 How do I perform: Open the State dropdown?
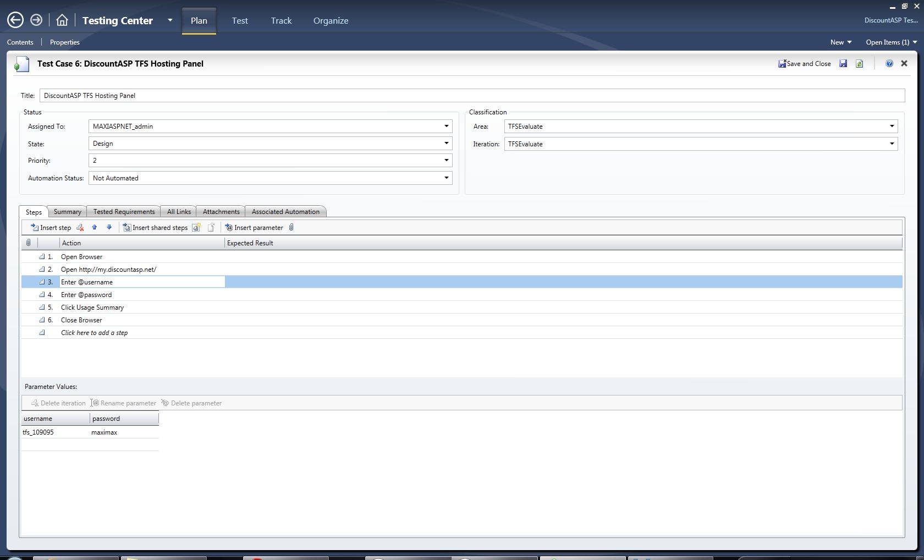(x=270, y=144)
